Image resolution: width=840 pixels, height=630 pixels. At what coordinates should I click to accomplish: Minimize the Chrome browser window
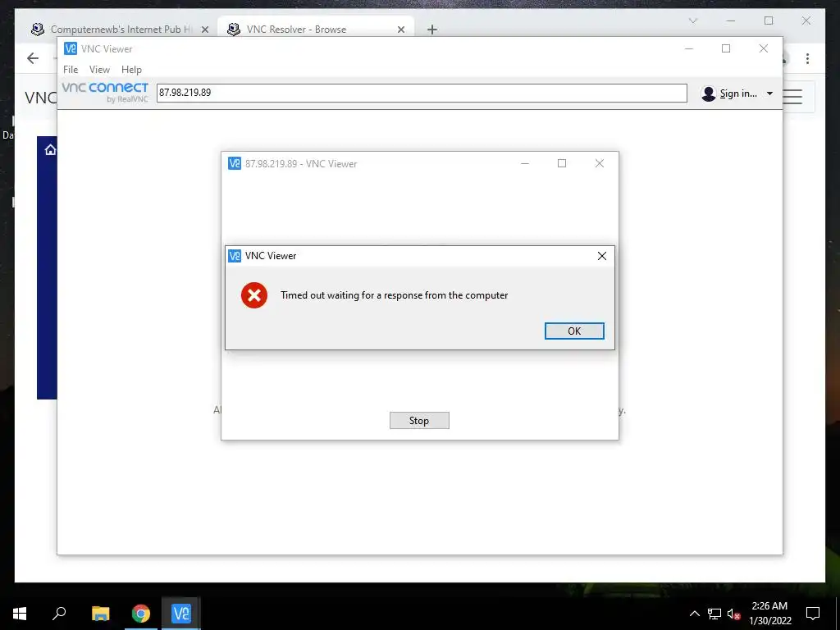click(731, 21)
